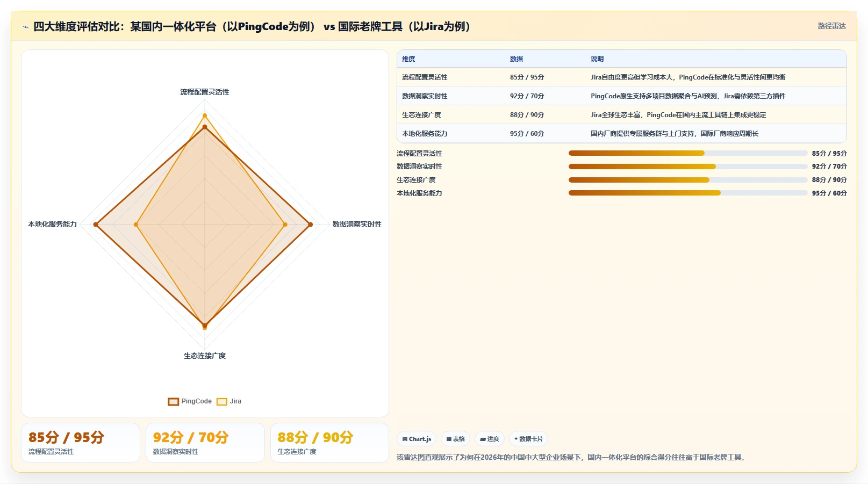The width and height of the screenshot is (868, 484).
Task: Click the 本地化服务能力 progress bar label
Action: coord(419,193)
